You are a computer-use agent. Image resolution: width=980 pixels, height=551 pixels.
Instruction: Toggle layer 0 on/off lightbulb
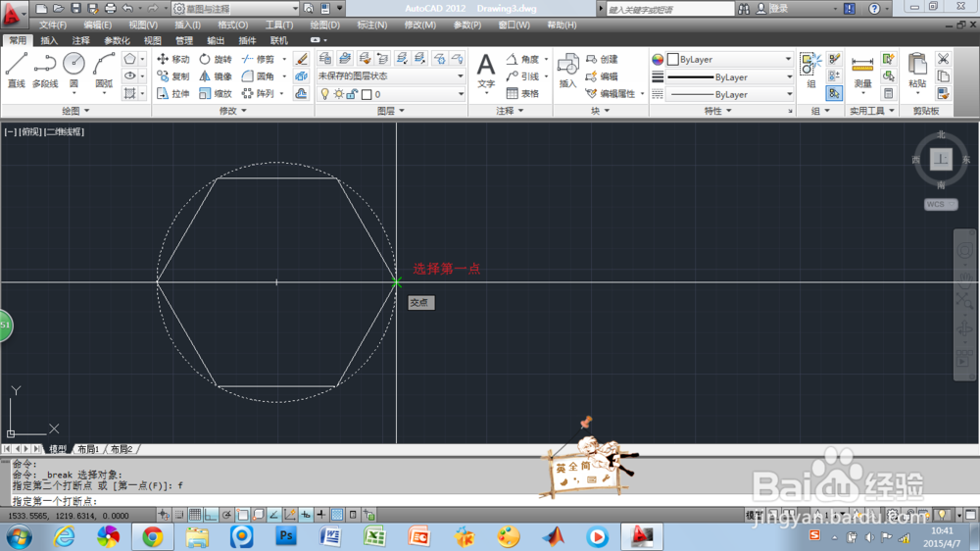click(x=324, y=94)
